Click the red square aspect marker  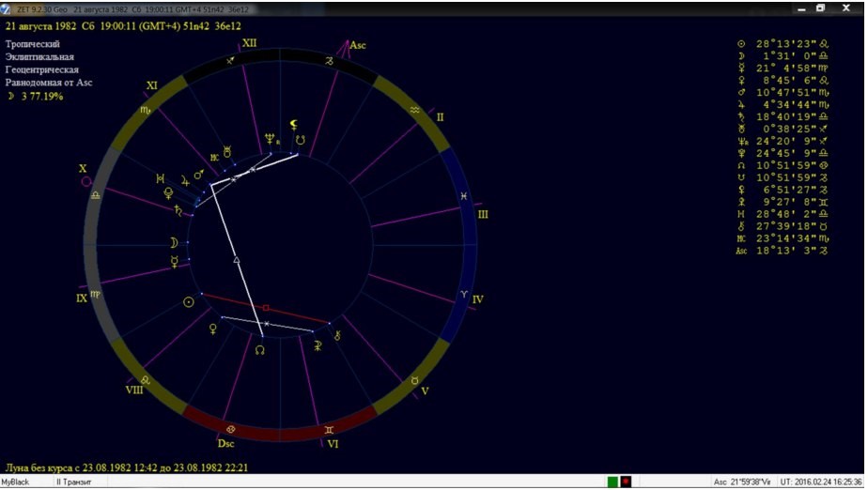tap(266, 307)
